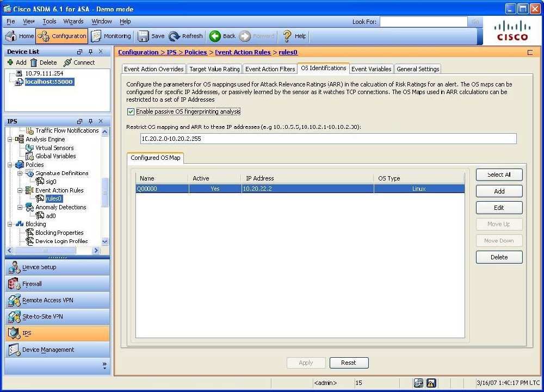This screenshot has height=392, width=544.
Task: Collapse the Anomaly Detections node
Action: [20, 207]
